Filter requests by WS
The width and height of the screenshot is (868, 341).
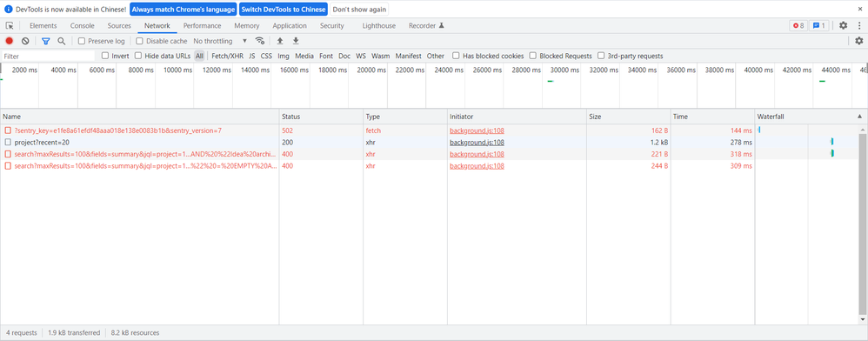(361, 56)
